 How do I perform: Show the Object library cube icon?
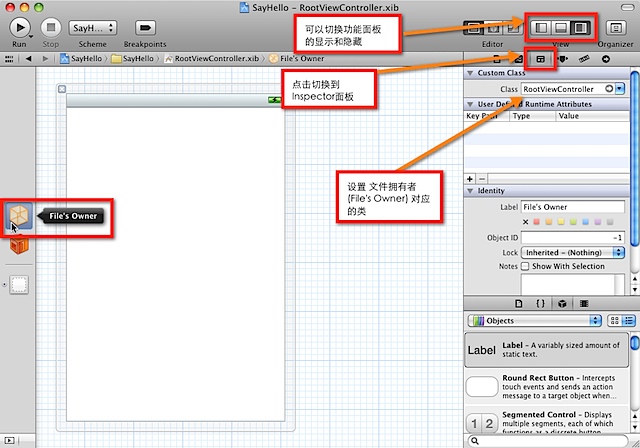tap(562, 302)
